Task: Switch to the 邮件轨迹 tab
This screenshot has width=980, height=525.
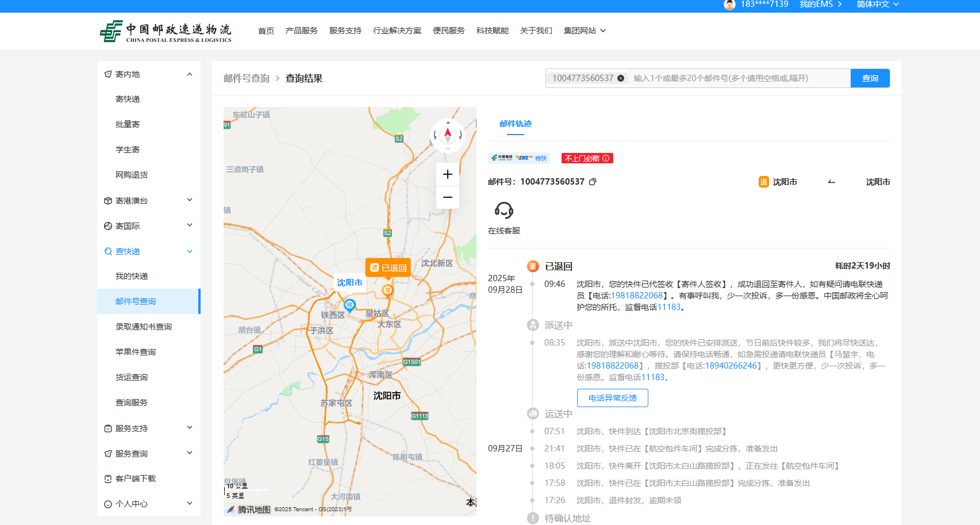Action: click(515, 124)
